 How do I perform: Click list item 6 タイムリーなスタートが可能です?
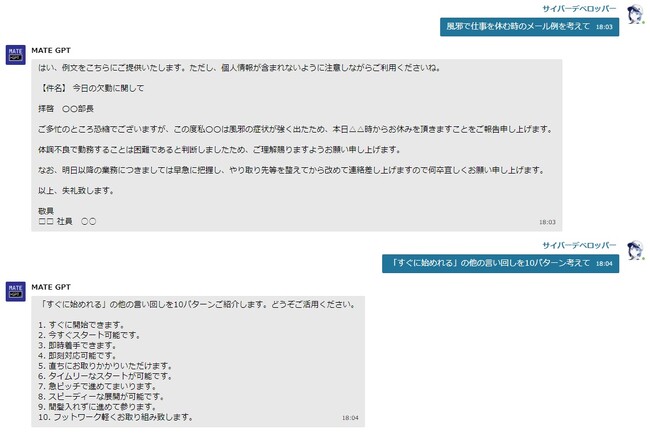tap(102, 376)
